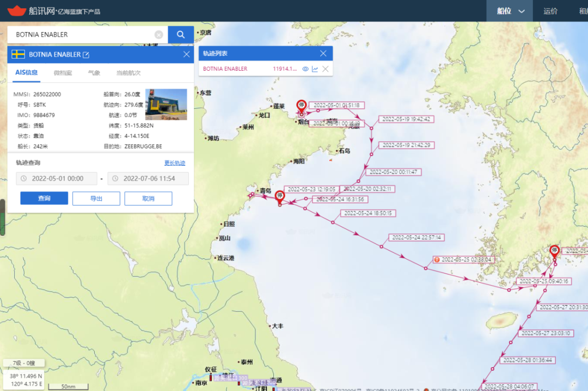
Task: Switch to the 气象 tab
Action: (x=94, y=72)
